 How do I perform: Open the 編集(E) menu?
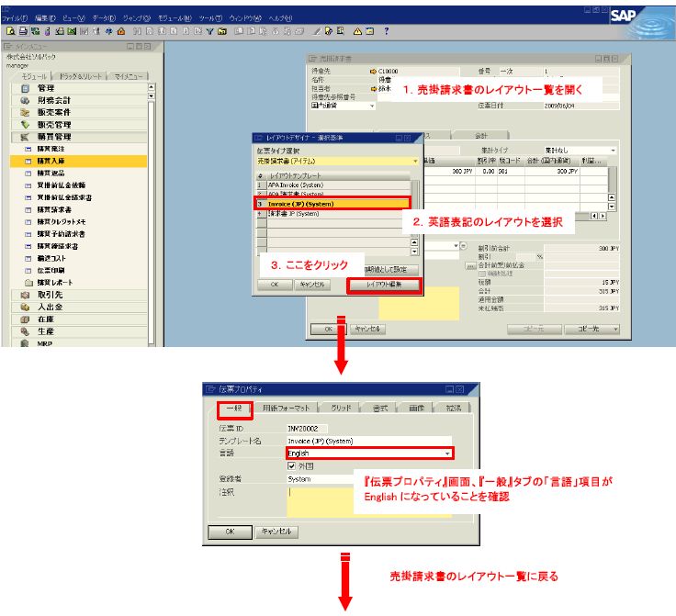45,18
